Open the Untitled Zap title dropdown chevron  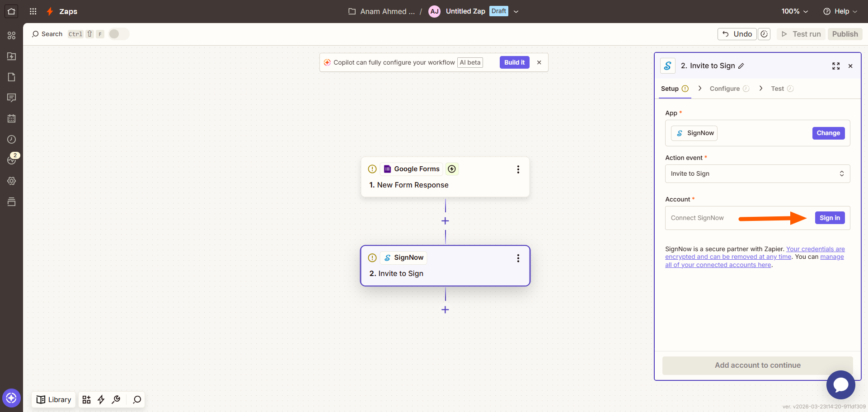516,11
